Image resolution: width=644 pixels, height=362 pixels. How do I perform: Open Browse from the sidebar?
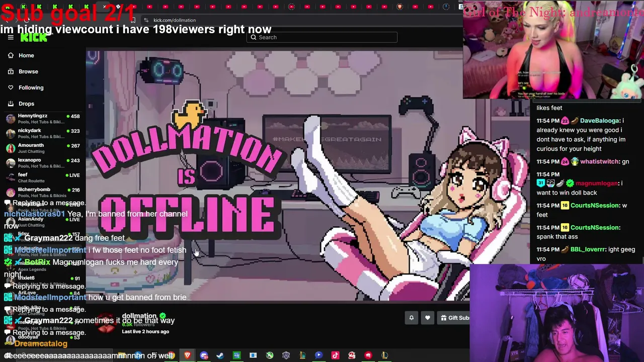pyautogui.click(x=28, y=71)
